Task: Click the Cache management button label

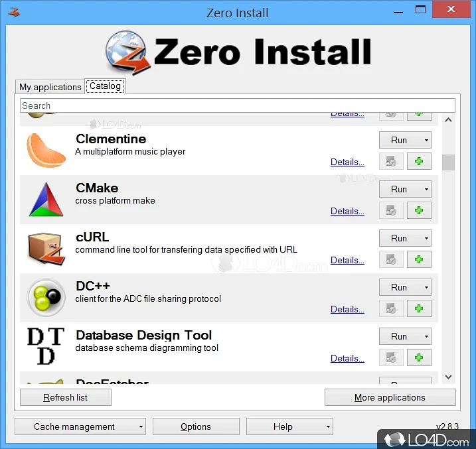Action: pos(74,427)
